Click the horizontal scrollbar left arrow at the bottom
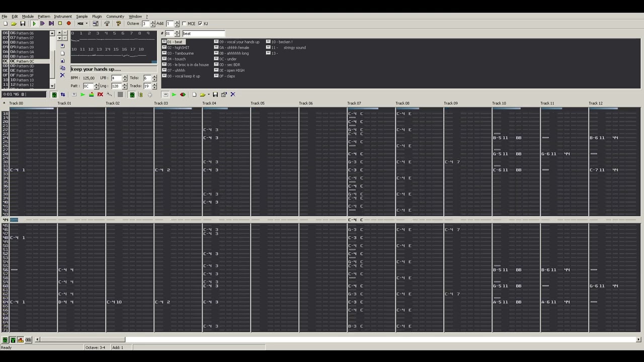 click(37, 340)
